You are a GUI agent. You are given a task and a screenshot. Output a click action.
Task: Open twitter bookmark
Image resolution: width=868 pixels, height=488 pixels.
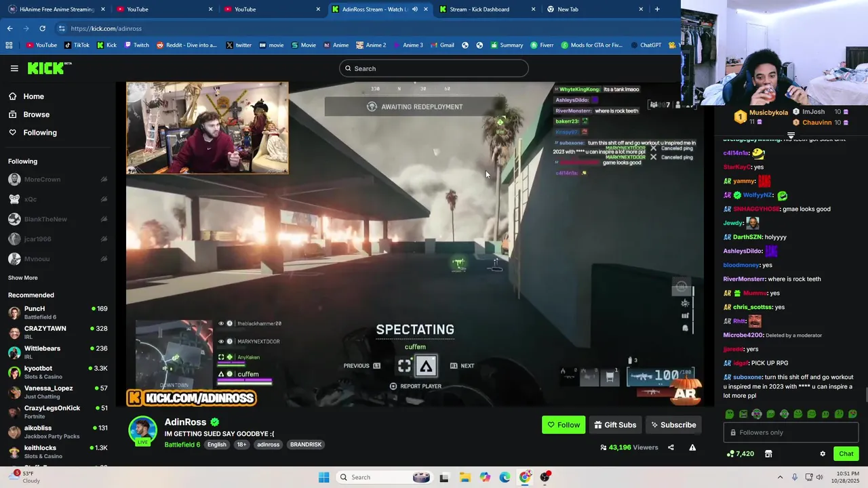pos(239,45)
